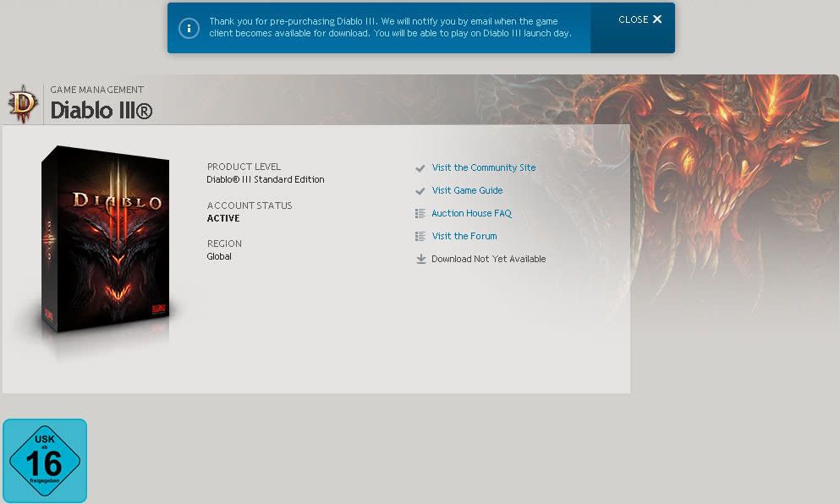
Task: Open the Visit Game Guide link
Action: (467, 190)
